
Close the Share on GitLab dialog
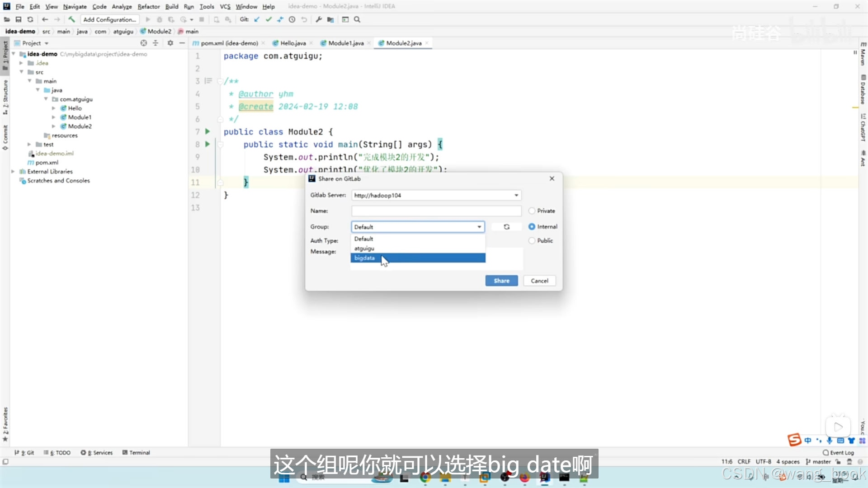[552, 178]
